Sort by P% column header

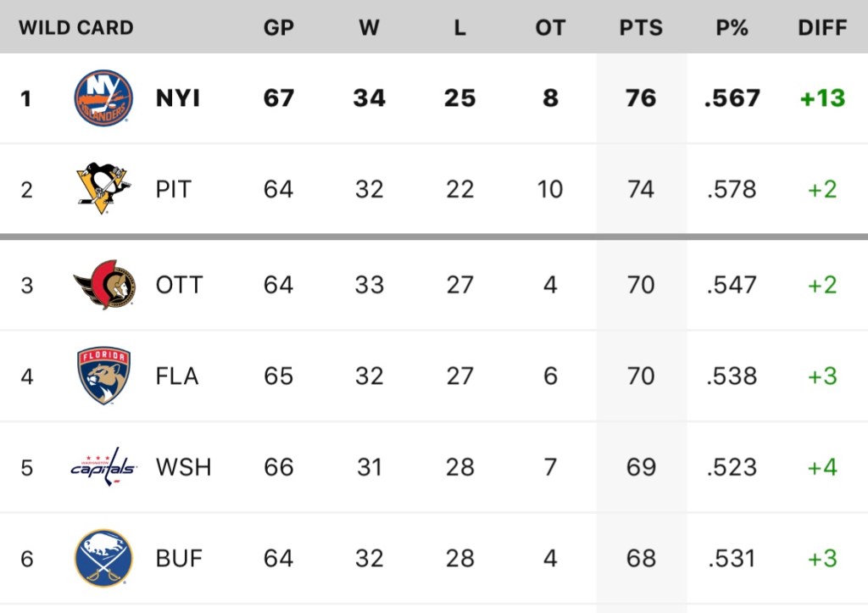[x=732, y=28]
